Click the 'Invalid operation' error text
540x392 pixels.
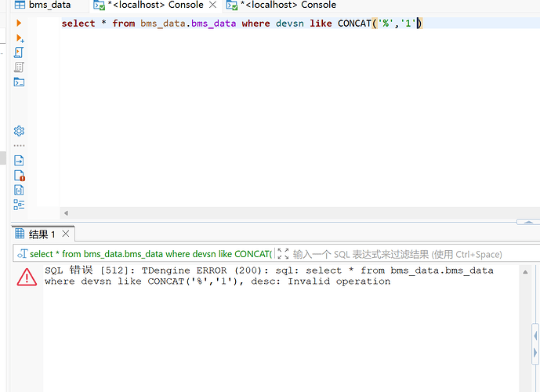pyautogui.click(x=339, y=281)
